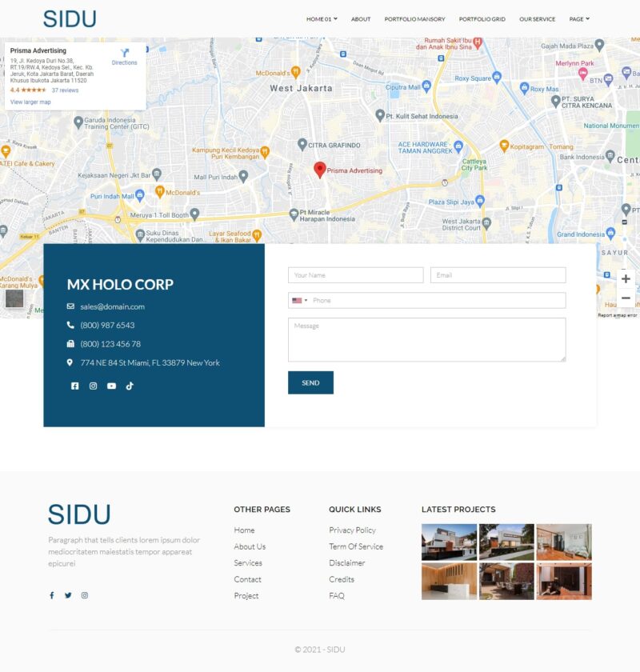Click the YouTube icon in the contact card
This screenshot has width=640, height=672.
coord(111,386)
